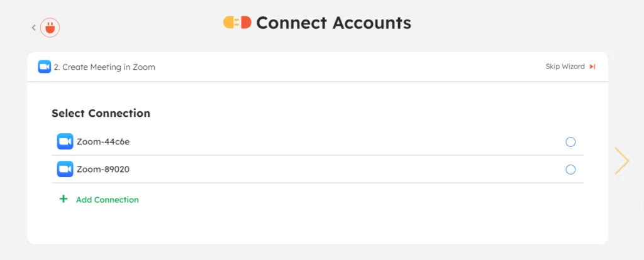Click the orange plug icon
Image resolution: width=644 pixels, height=260 pixels.
(50, 28)
